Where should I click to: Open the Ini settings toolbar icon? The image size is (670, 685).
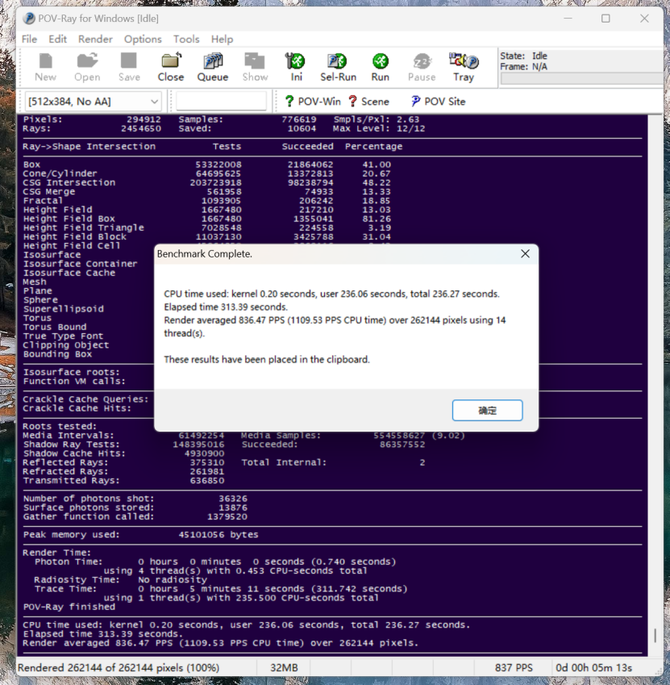point(296,67)
